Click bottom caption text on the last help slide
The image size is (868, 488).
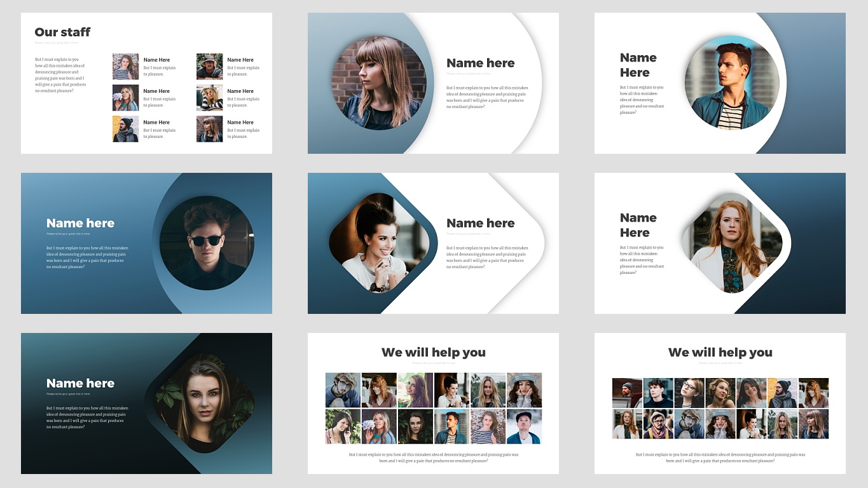pos(720,457)
